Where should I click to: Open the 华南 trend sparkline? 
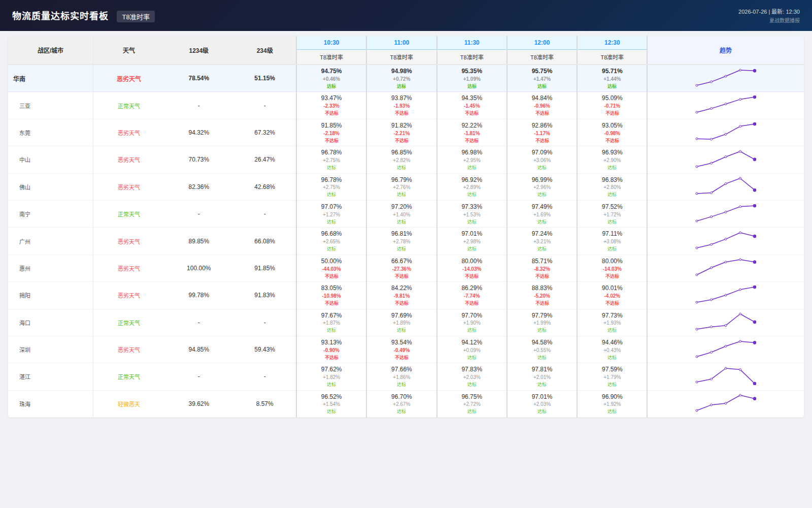[726, 78]
